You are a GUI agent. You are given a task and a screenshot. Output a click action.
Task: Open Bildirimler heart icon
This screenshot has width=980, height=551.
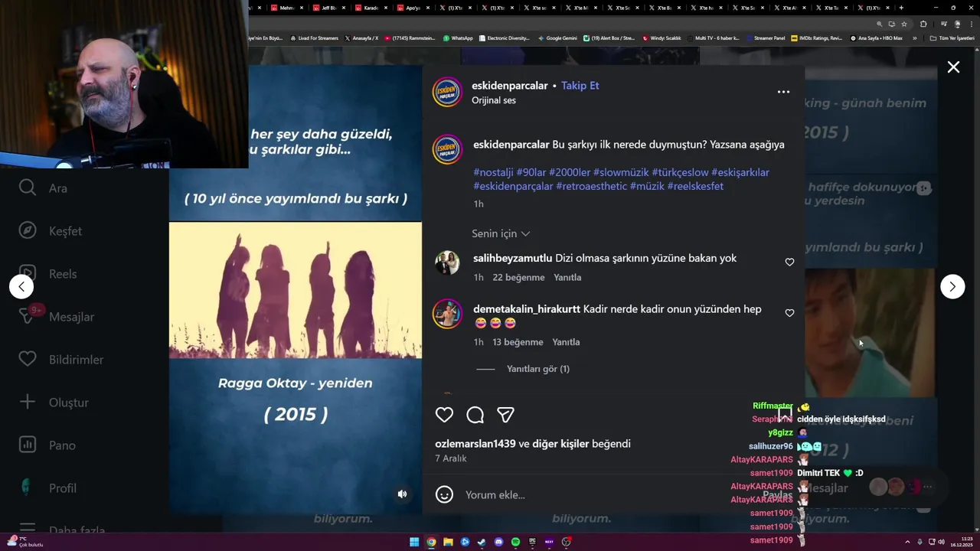(x=28, y=359)
